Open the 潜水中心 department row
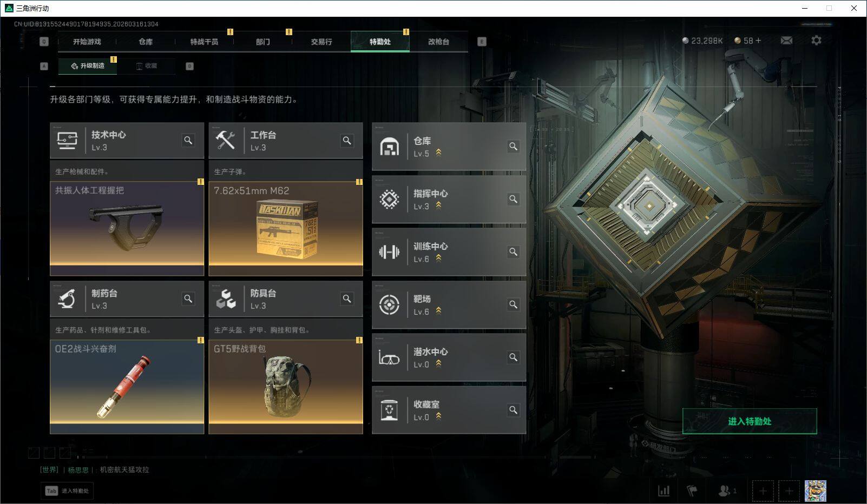 pyautogui.click(x=449, y=357)
